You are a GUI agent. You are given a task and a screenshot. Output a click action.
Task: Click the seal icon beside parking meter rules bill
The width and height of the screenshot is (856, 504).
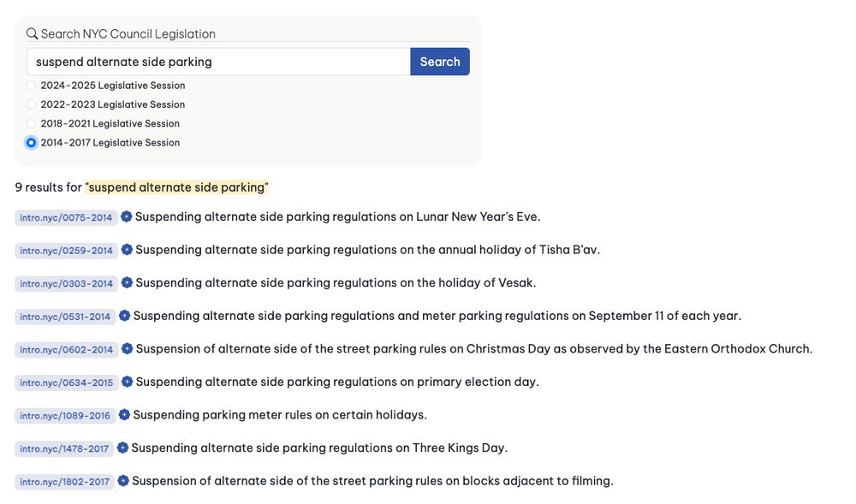124,414
